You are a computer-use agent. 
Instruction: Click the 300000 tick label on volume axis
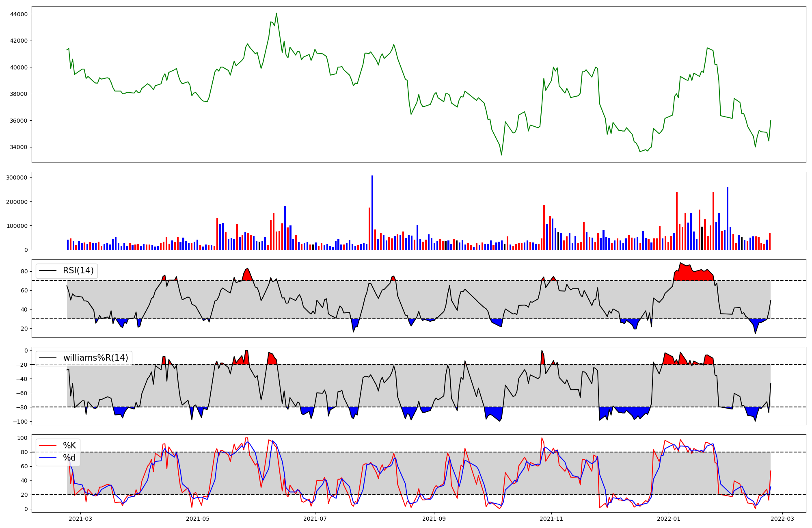(17, 177)
